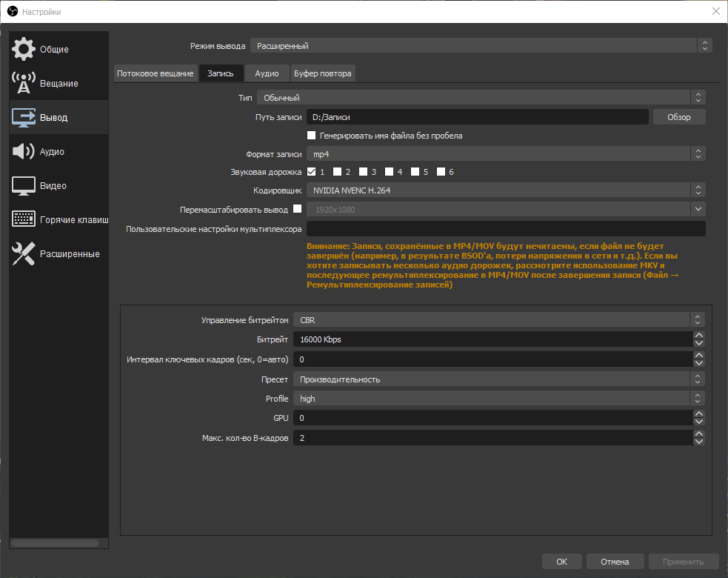Switch to the Буфер повтора tab
The height and width of the screenshot is (578, 728).
323,73
